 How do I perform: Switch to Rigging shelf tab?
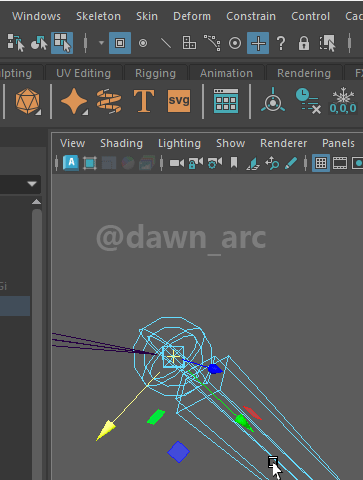click(x=155, y=73)
